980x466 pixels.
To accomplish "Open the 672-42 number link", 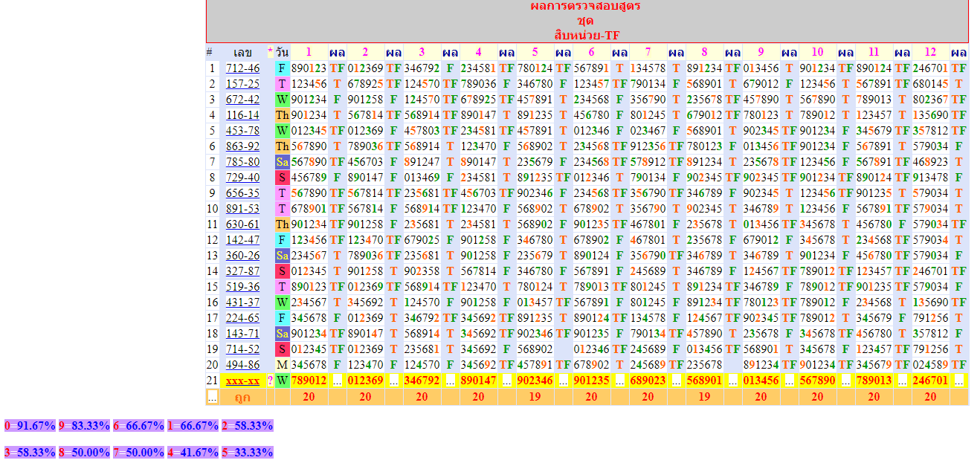I will [x=243, y=100].
